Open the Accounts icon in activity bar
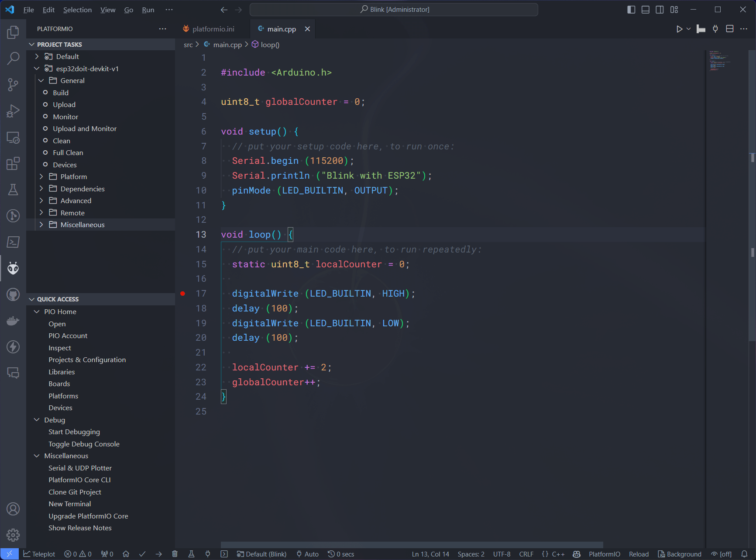The image size is (756, 560). pyautogui.click(x=13, y=509)
